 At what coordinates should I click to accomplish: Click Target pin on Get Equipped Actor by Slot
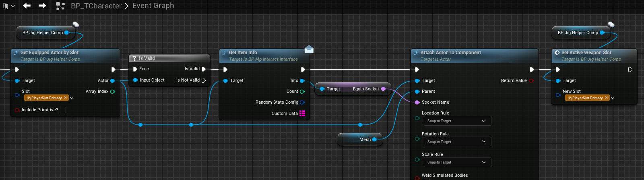pyautogui.click(x=17, y=81)
